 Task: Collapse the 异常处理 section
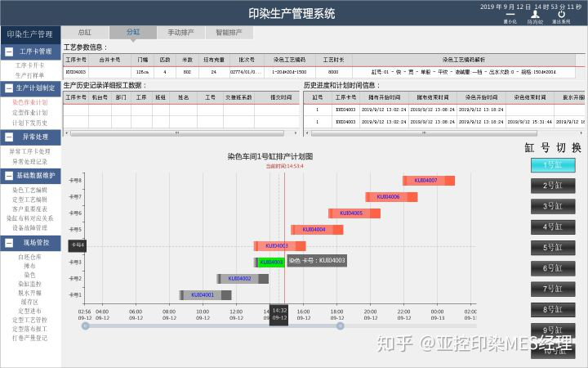9,137
